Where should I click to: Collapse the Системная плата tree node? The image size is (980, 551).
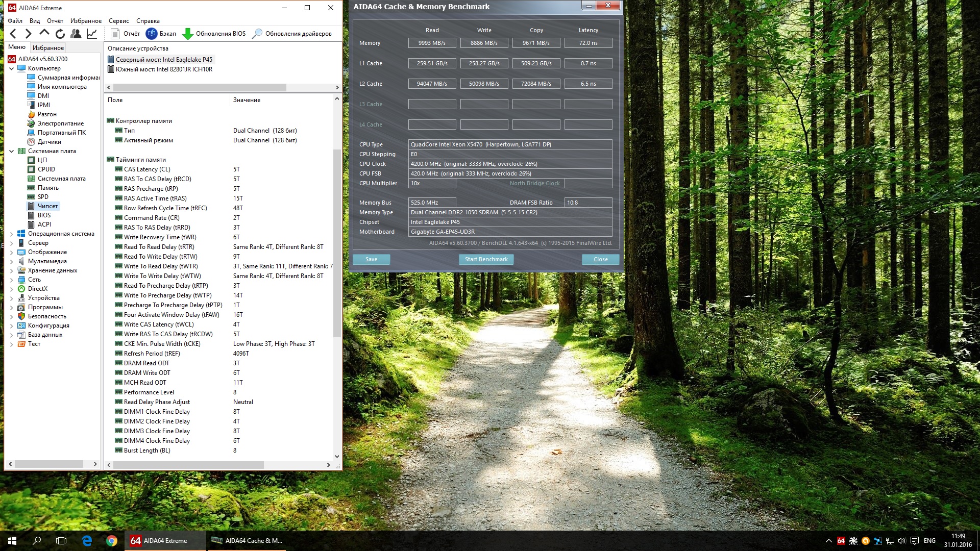(x=12, y=151)
